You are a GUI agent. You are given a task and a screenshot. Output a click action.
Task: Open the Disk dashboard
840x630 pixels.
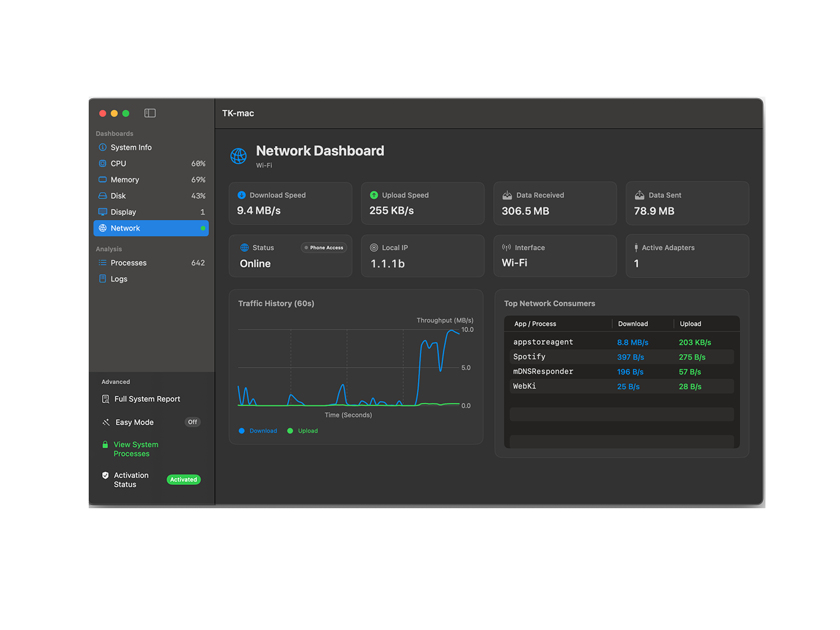[x=151, y=196]
